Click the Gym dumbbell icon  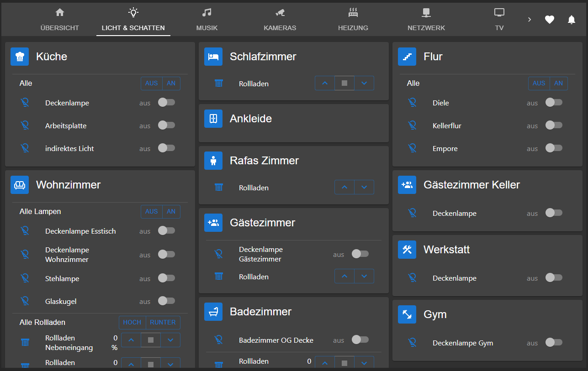click(407, 314)
